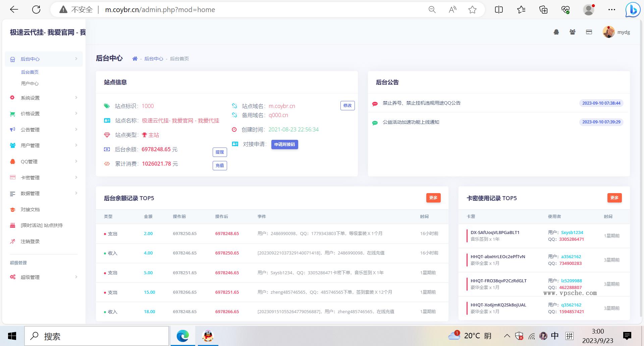Screen dimensions: 644x346
Task: Click the 公告管理 megaphone icon
Action: (x=12, y=129)
